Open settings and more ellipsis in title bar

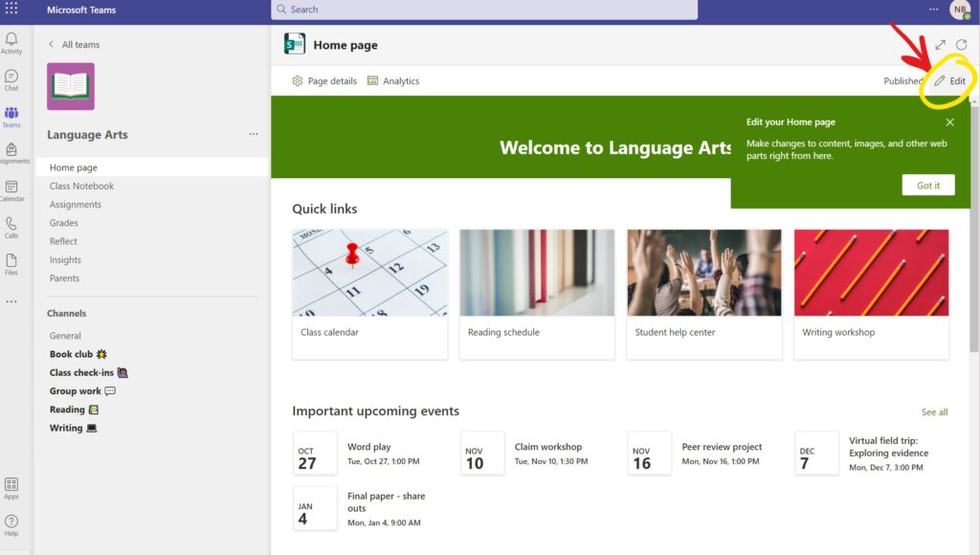coord(933,9)
